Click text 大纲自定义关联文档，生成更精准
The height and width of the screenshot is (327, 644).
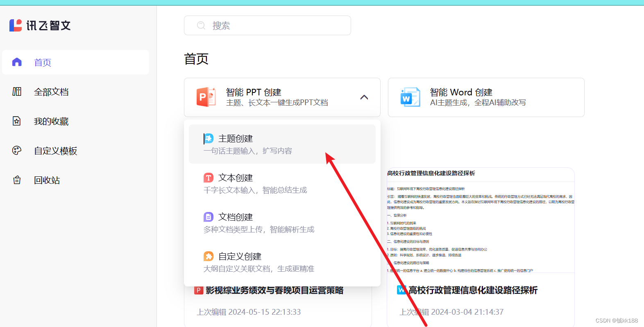point(259,269)
